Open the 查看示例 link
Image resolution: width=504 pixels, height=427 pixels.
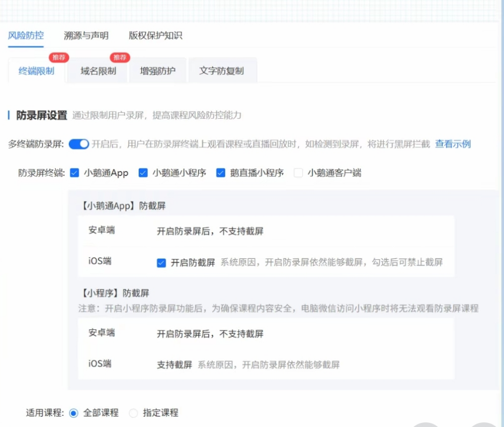tap(452, 144)
